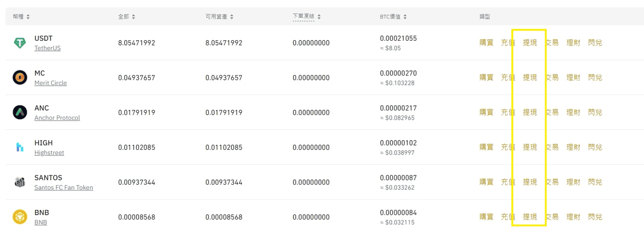Click 交易 in the SANTOS row
The image size is (644, 234).
pos(552,182)
